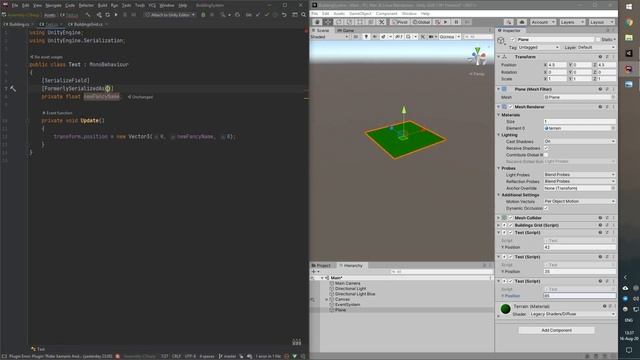
Task: Open the Shaded draw mode dropdown
Action: (330, 37)
